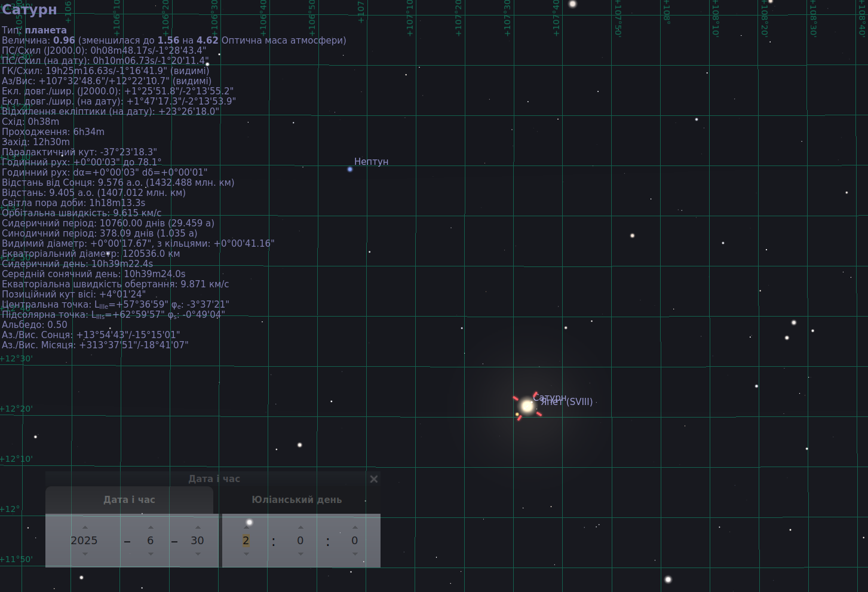Increase the seconds with the up arrow
This screenshot has width=868, height=592.
point(355,527)
